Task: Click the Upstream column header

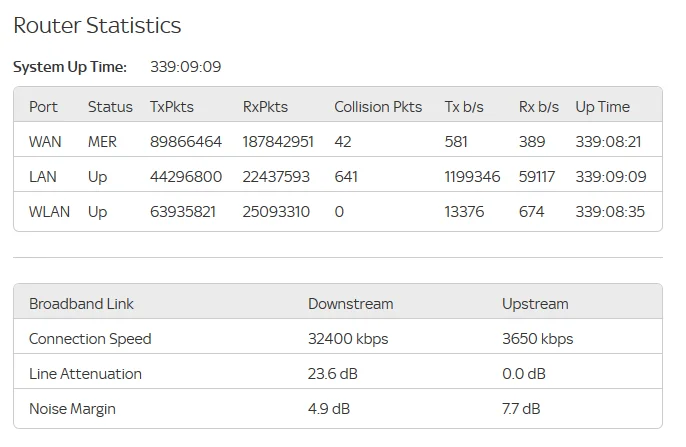Action: tap(535, 304)
